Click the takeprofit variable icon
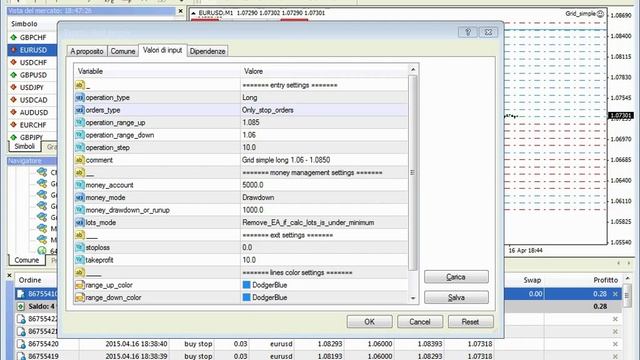The image size is (640, 360). coord(80,260)
